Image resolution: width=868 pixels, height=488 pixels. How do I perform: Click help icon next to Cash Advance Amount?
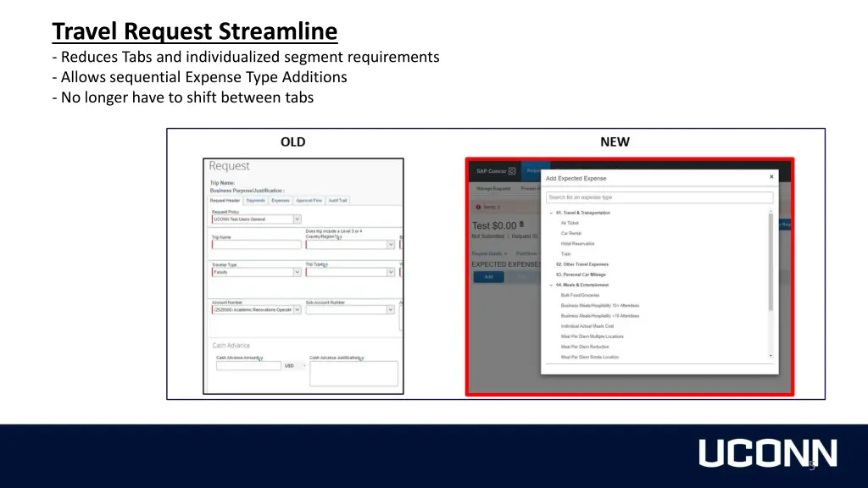tap(261, 358)
